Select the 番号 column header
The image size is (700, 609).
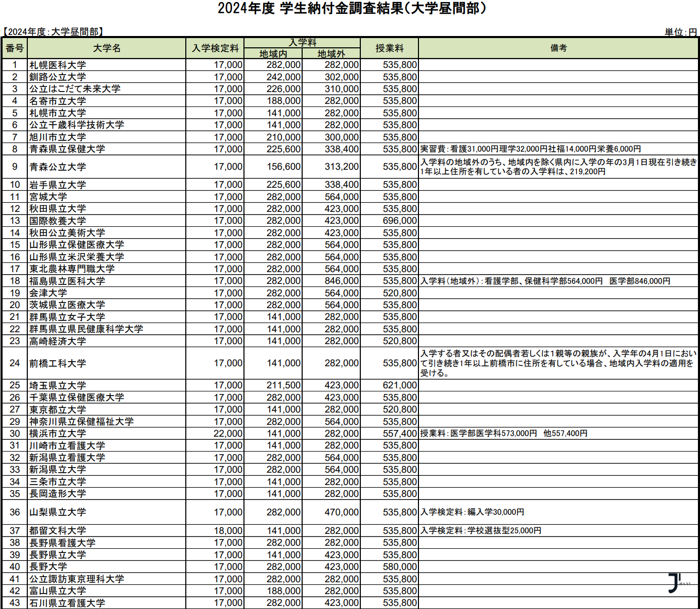(x=14, y=48)
